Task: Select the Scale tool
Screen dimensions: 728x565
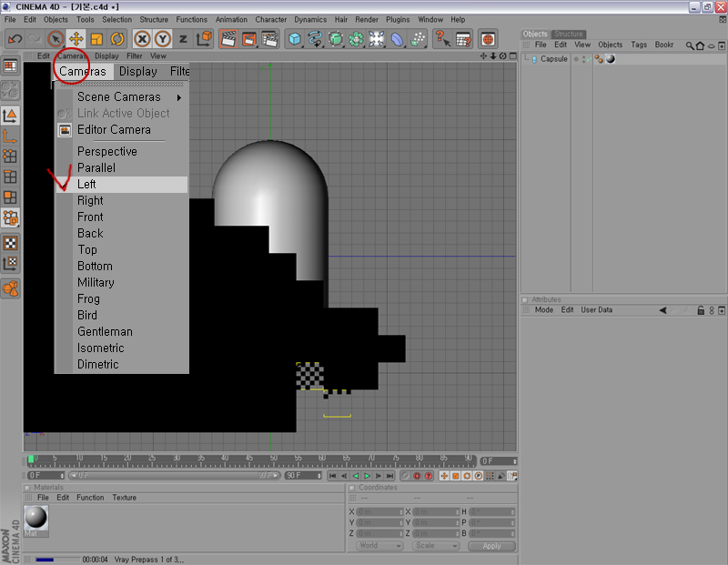Action: pyautogui.click(x=96, y=39)
